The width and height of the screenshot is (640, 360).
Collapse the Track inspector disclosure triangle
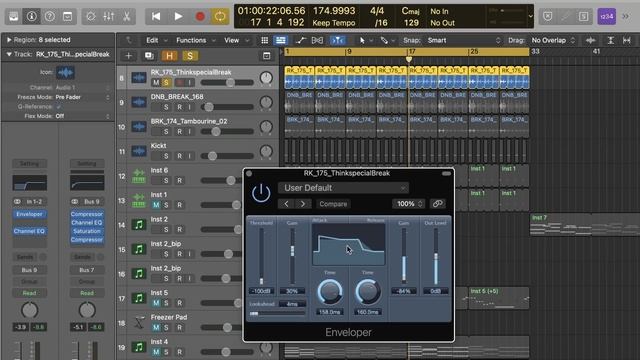[9, 54]
